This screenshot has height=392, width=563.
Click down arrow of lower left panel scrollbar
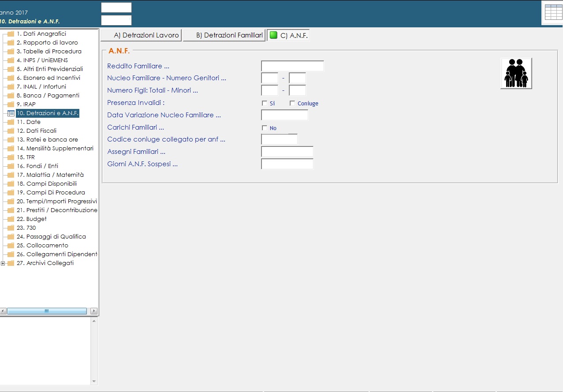[93, 381]
